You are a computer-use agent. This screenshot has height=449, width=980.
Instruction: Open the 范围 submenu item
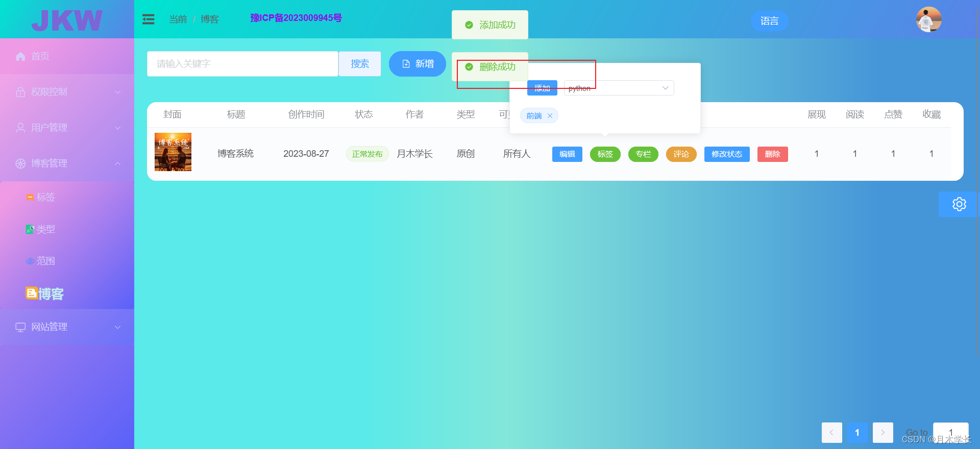(x=67, y=261)
